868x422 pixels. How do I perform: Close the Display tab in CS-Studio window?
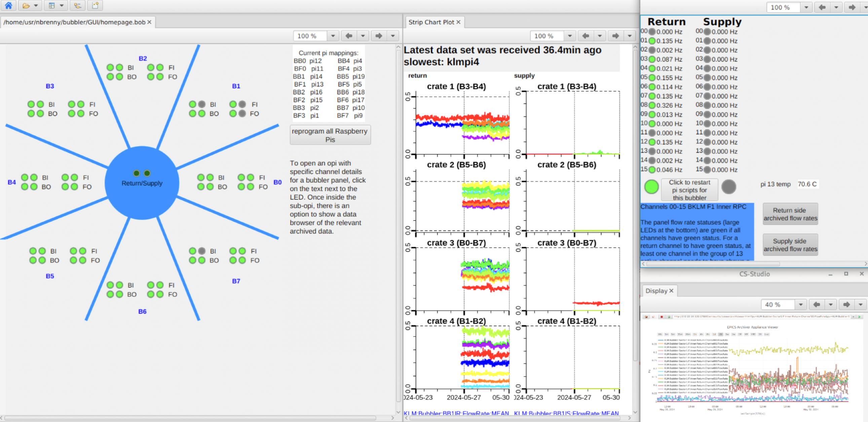671,291
